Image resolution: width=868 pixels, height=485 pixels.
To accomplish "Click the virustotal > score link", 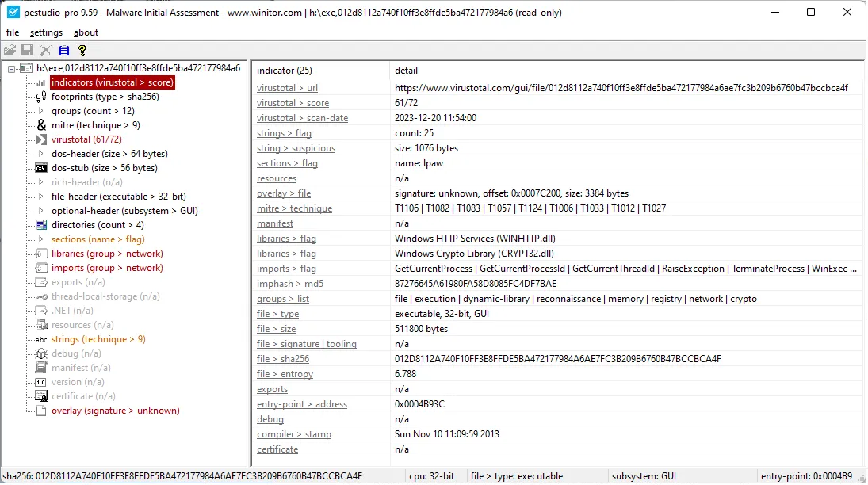I will [293, 103].
